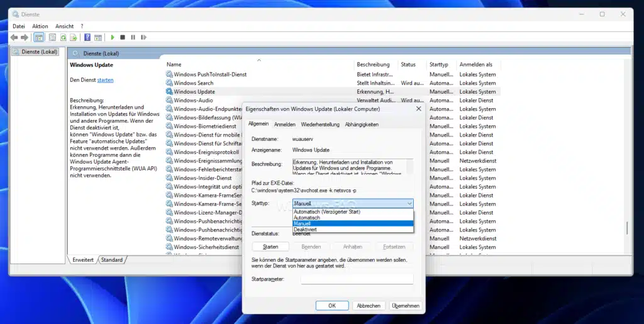Click gear icon of Windows Search service
Screen dimensions: 644x324
point(169,83)
